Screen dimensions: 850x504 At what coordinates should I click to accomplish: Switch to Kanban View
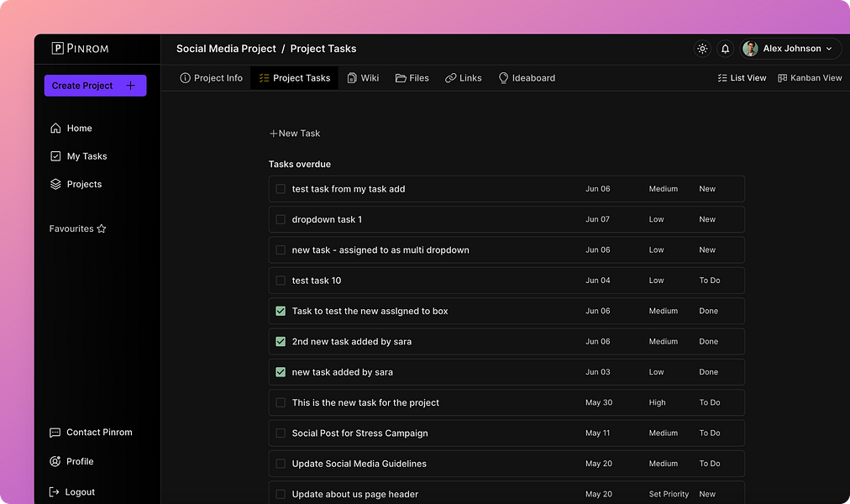point(810,78)
